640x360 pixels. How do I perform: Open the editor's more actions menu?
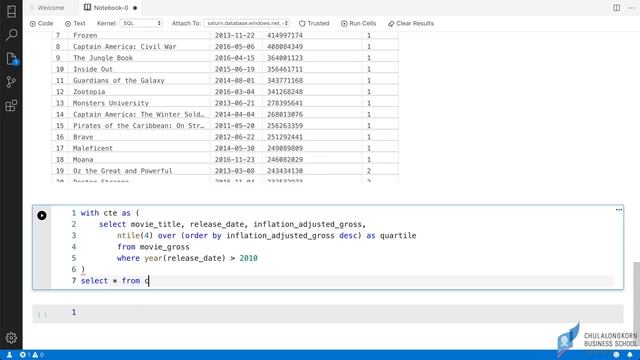pyautogui.click(x=631, y=8)
